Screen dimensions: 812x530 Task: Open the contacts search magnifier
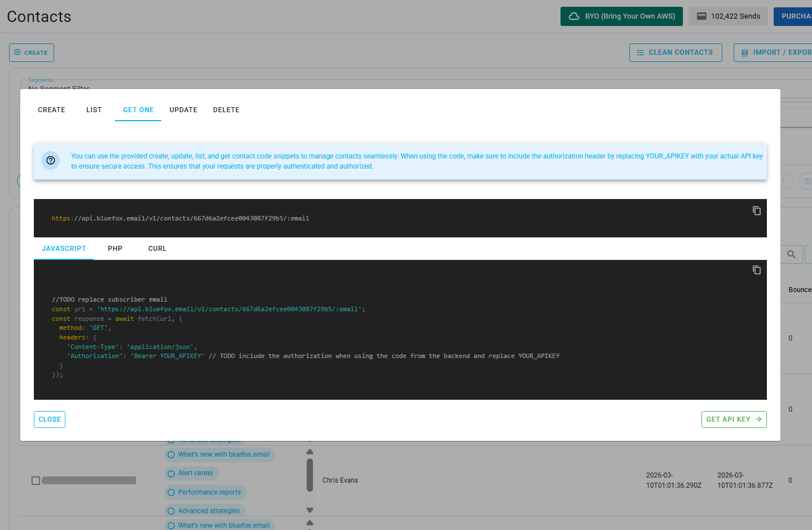pos(791,254)
